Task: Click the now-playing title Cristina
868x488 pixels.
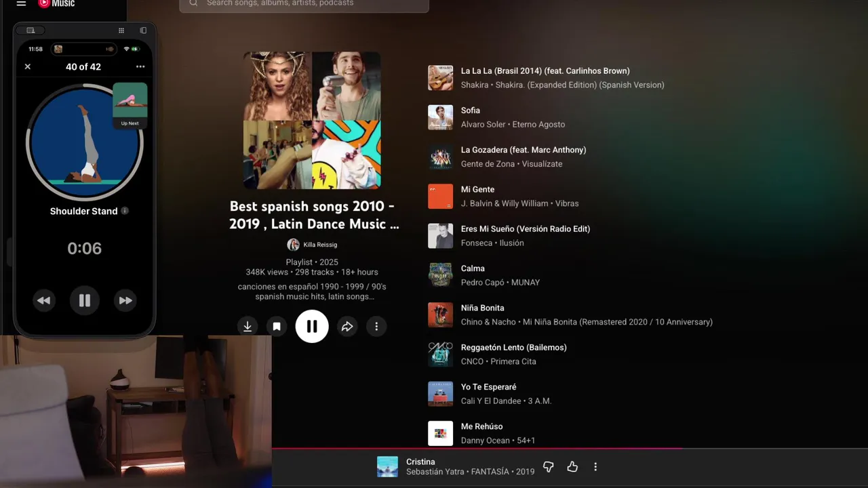Action: point(420,462)
